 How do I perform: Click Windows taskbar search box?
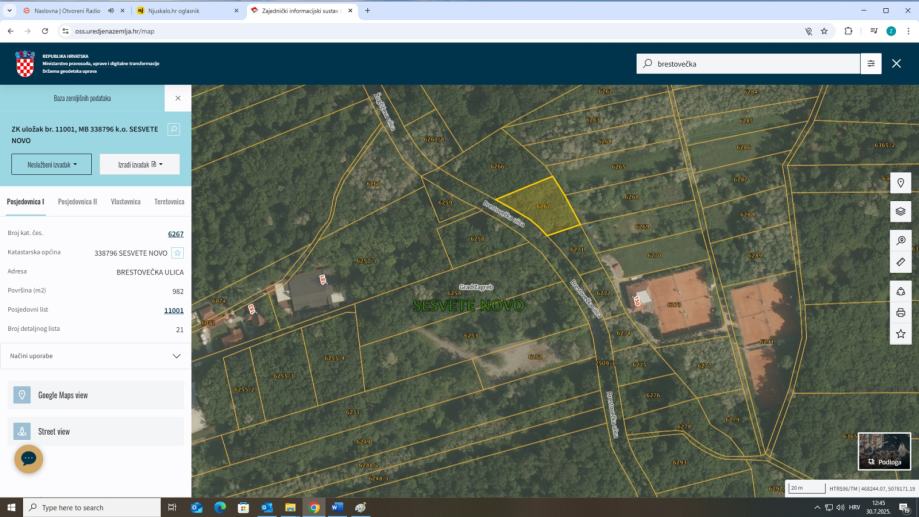(x=92, y=508)
